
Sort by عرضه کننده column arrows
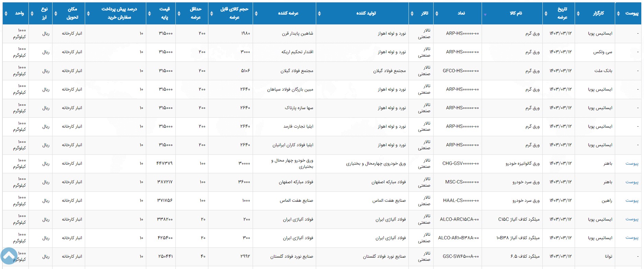click(x=256, y=13)
